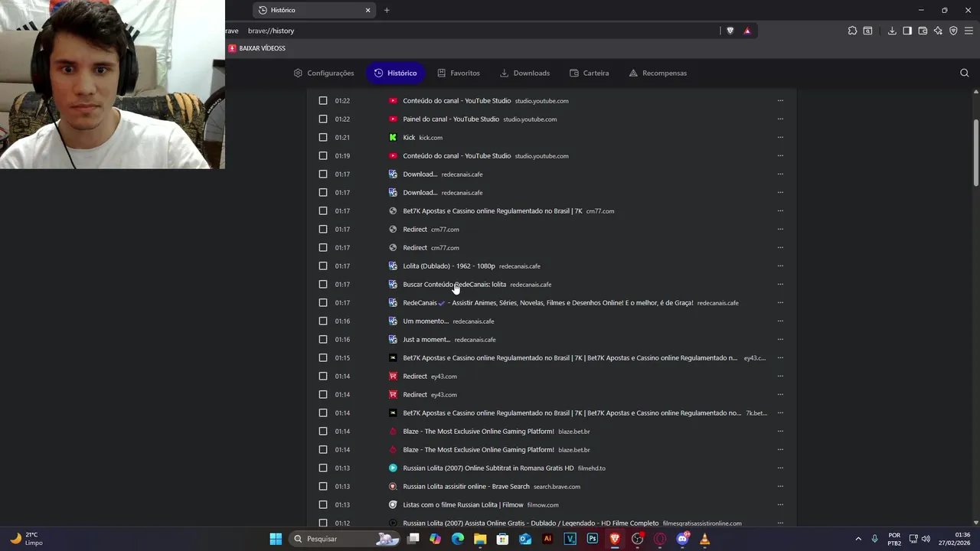Close the Histórico tab

(x=367, y=10)
